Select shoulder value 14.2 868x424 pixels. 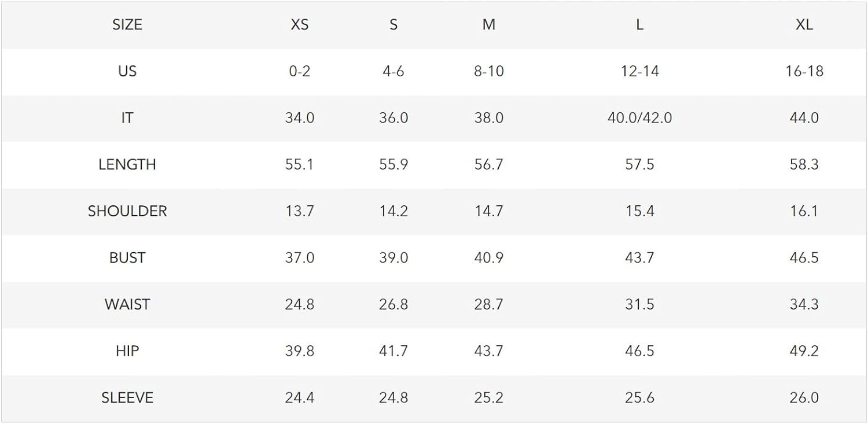393,211
